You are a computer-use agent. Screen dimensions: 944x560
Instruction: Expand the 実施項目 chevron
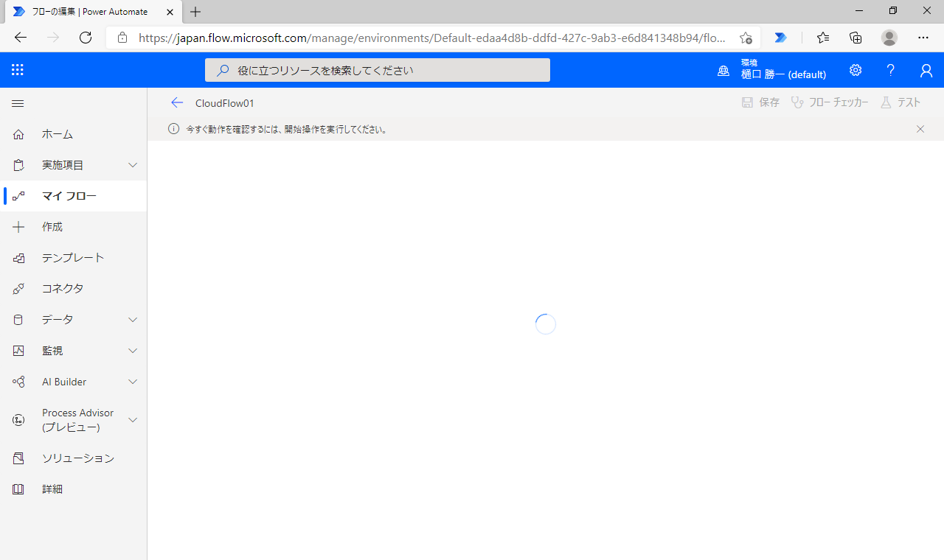click(133, 165)
